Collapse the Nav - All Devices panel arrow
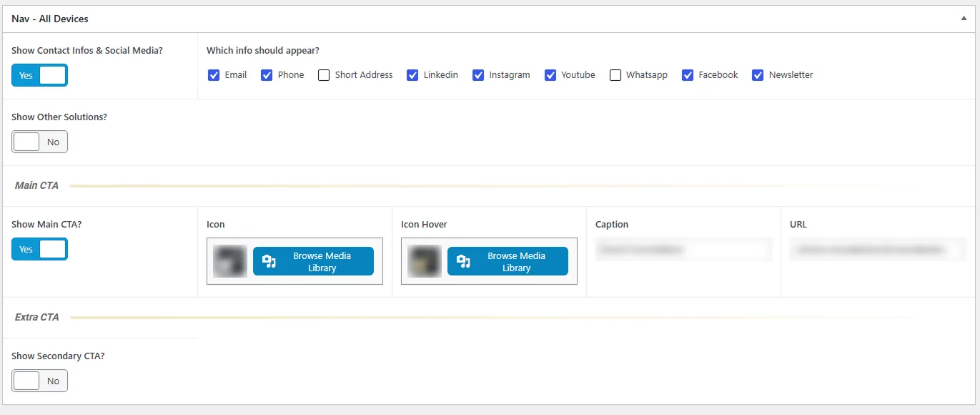 pyautogui.click(x=964, y=19)
